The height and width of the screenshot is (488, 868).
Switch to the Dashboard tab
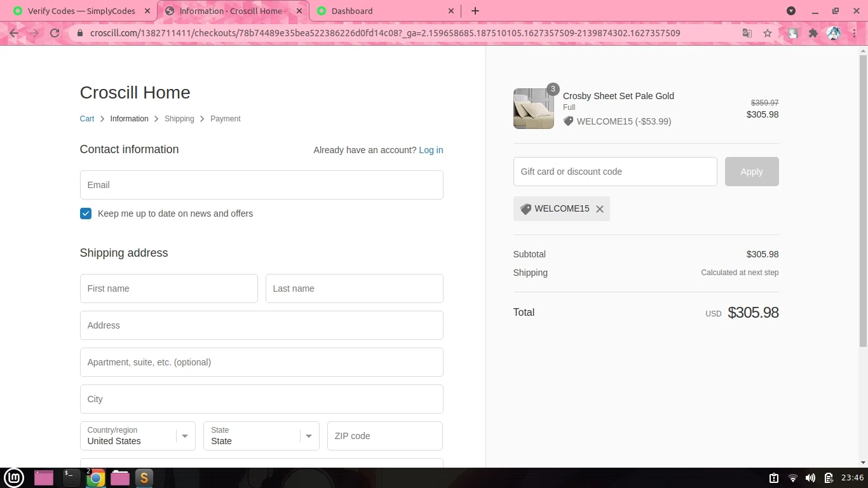tap(385, 11)
